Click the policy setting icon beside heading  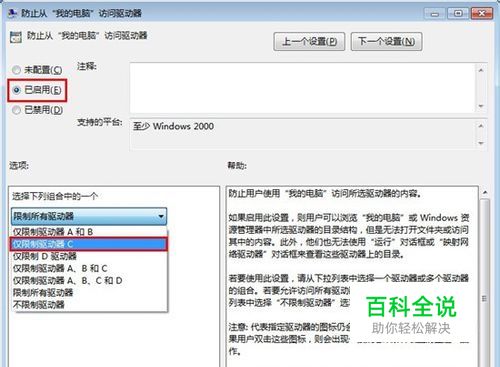[x=15, y=37]
